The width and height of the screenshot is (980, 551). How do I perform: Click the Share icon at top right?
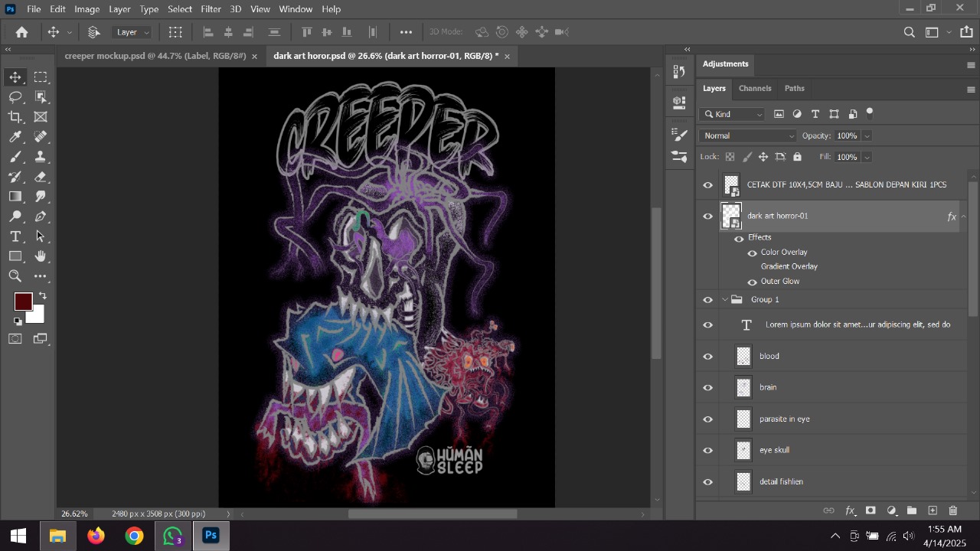click(965, 32)
